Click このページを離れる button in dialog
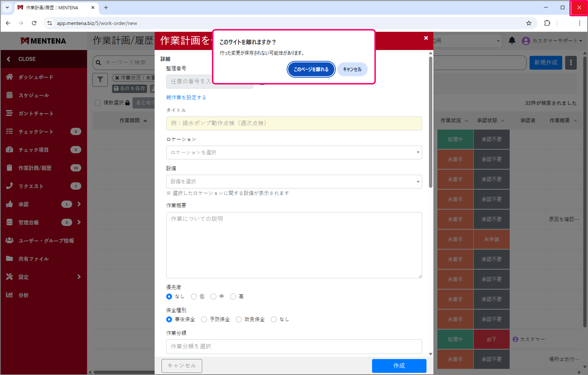The height and width of the screenshot is (375, 588). 311,69
